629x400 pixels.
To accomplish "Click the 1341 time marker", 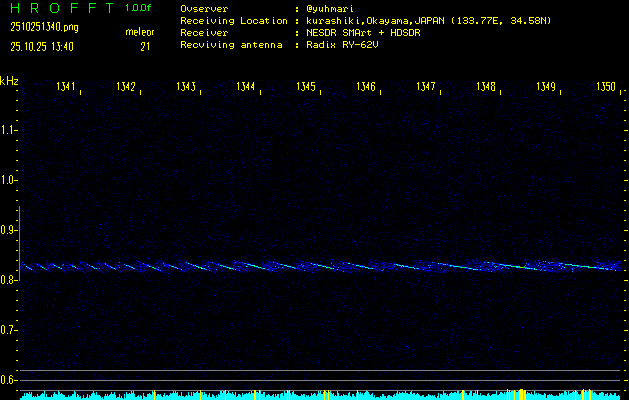I will click(66, 88).
